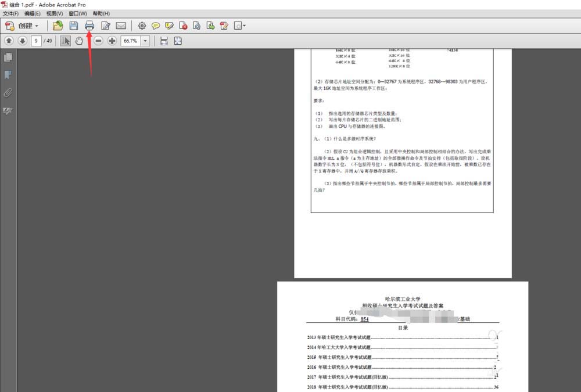Click the 目录 heading on the page
Image resolution: width=581 pixels, height=392 pixels.
tap(403, 328)
